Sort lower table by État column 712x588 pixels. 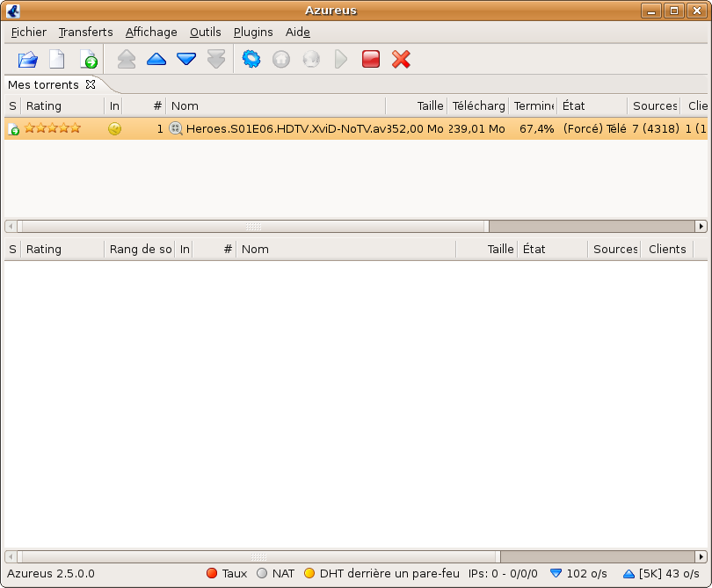coord(553,250)
